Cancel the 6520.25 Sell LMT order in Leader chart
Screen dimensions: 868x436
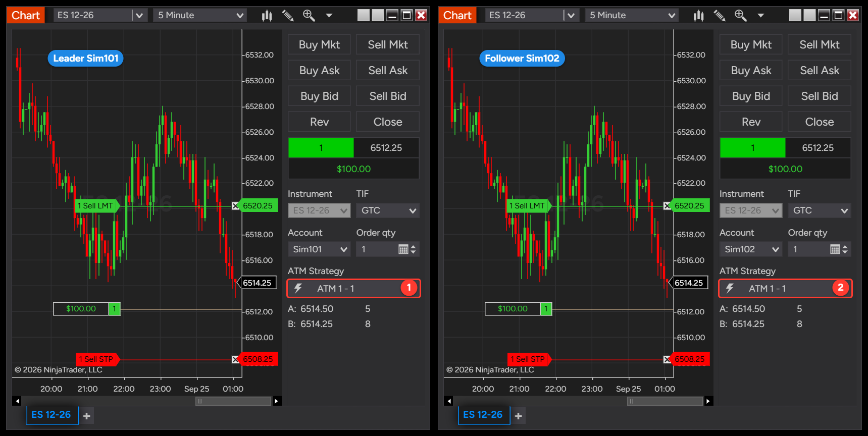pyautogui.click(x=235, y=206)
